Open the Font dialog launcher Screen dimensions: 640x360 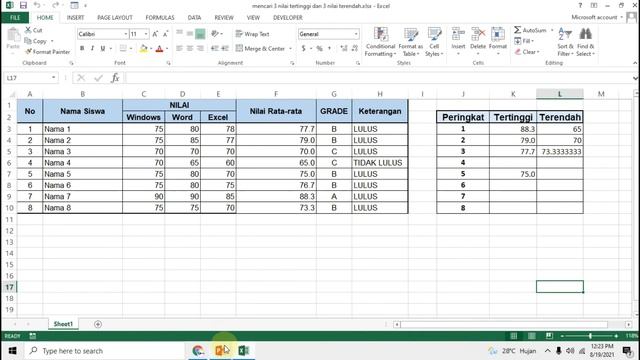tap(168, 63)
